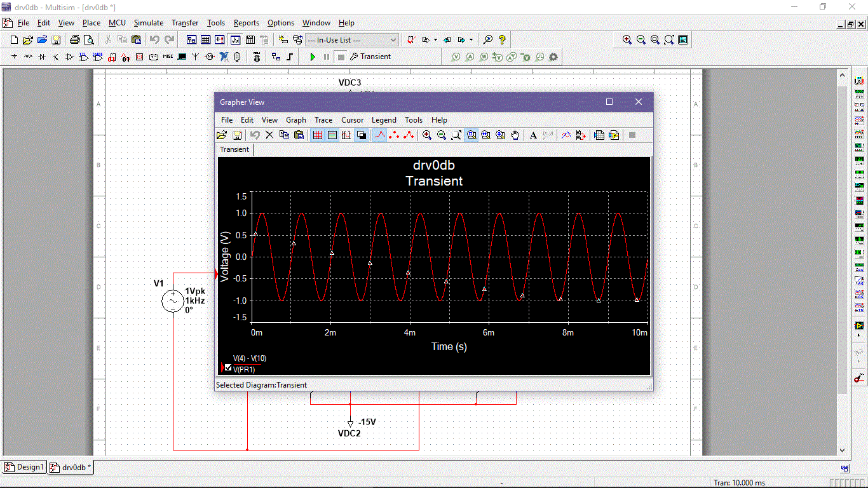Select the pan hand tool in Grapher

tap(515, 135)
